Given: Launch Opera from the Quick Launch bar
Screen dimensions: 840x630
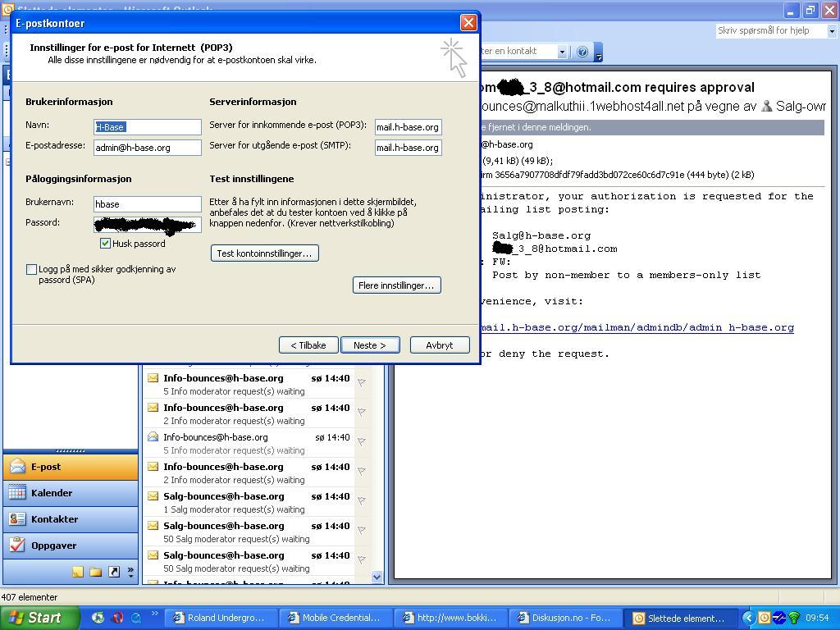Looking at the screenshot, I should [116, 618].
